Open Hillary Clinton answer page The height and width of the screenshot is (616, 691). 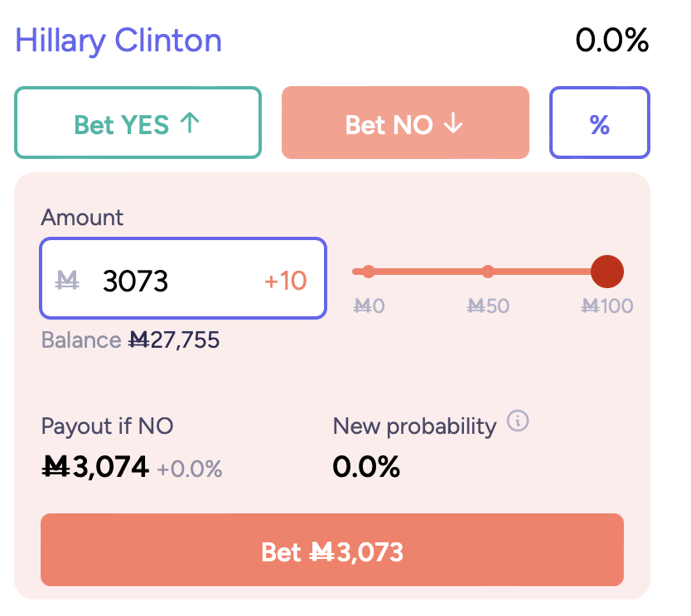118,41
